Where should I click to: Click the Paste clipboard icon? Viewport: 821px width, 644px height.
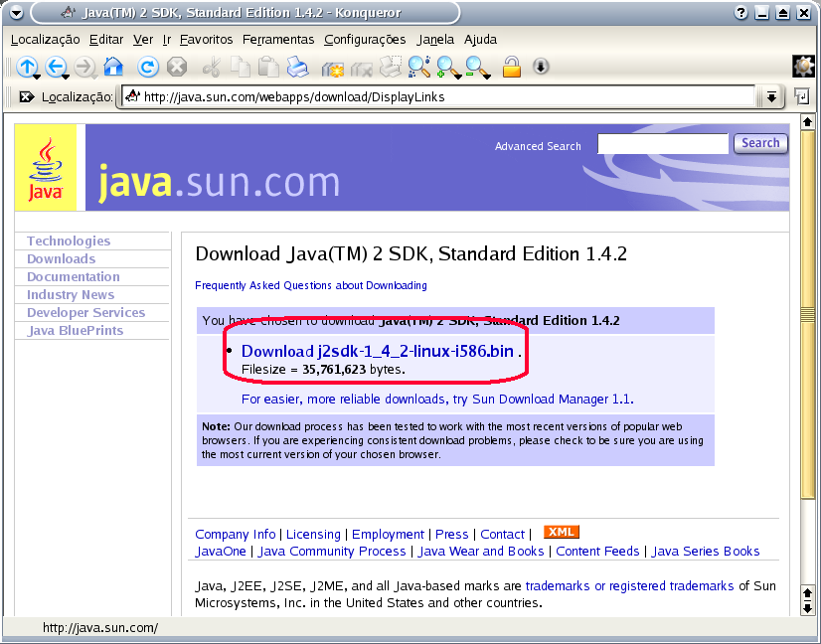pyautogui.click(x=269, y=67)
